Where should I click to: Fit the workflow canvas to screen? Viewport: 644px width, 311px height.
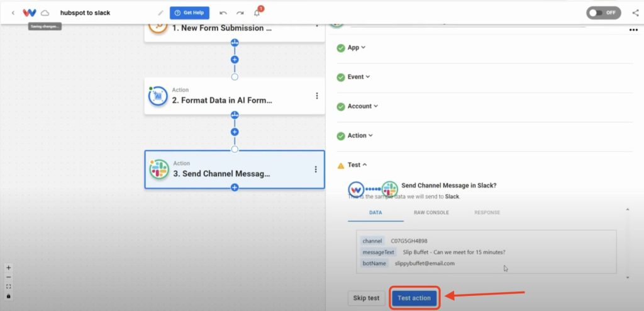tap(9, 286)
